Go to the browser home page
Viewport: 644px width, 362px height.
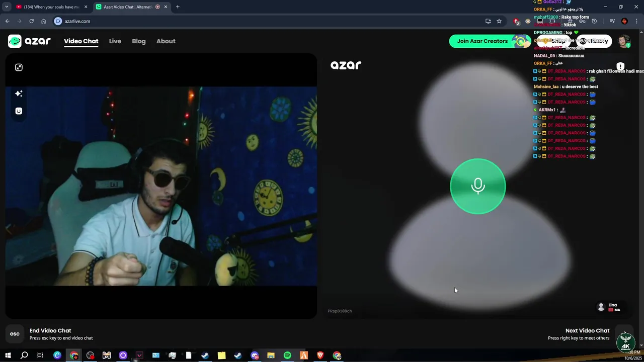click(43, 21)
